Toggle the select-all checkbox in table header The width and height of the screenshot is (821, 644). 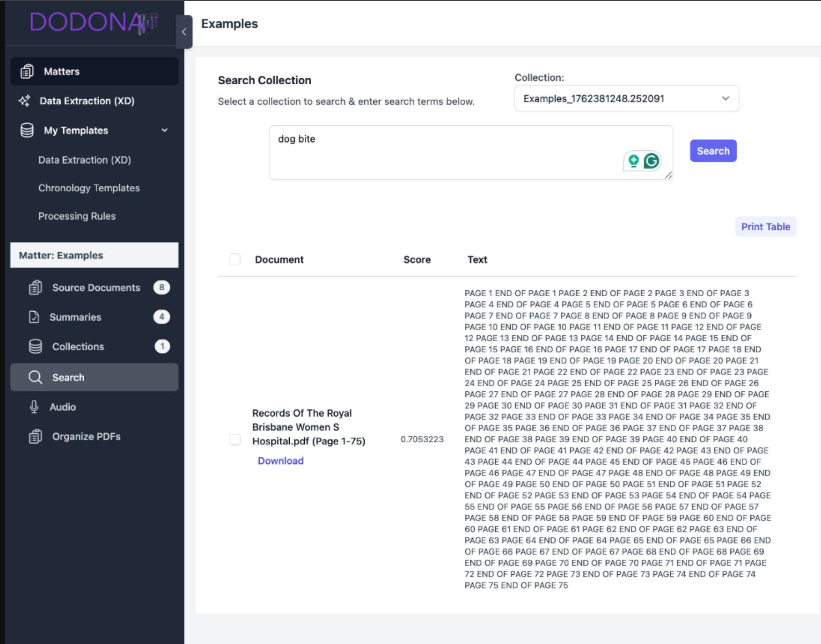(x=235, y=259)
